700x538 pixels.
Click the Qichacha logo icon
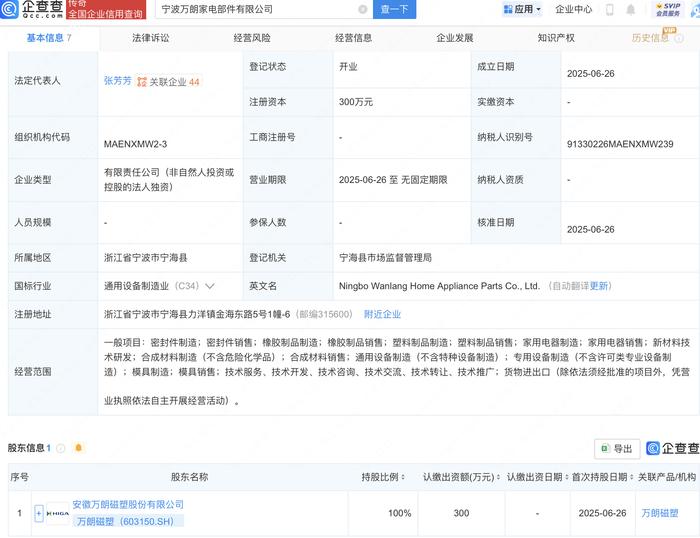pyautogui.click(x=9, y=9)
